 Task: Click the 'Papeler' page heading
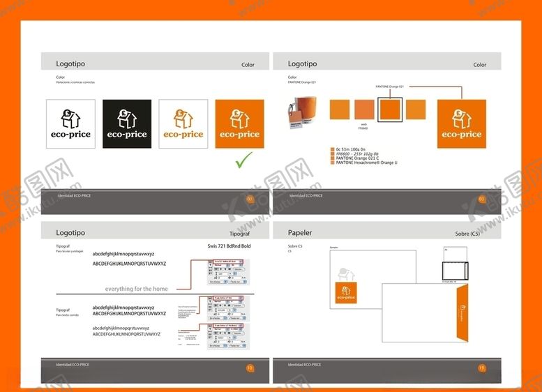[300, 233]
